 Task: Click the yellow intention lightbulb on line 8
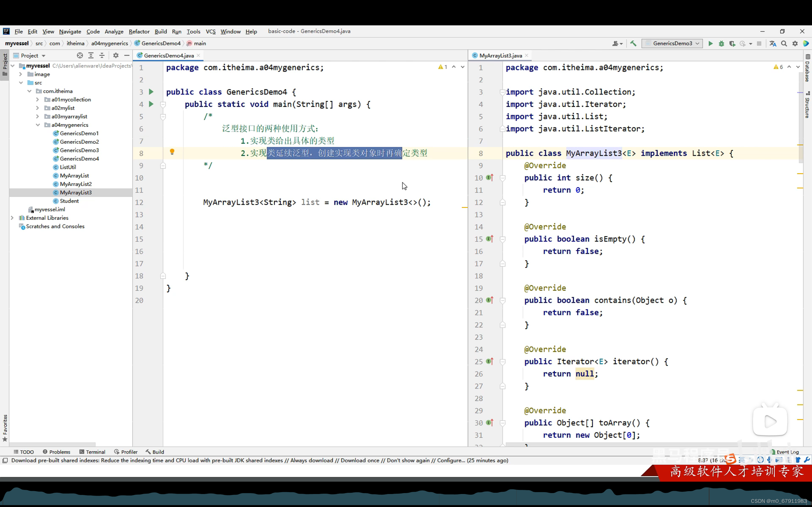click(x=172, y=152)
